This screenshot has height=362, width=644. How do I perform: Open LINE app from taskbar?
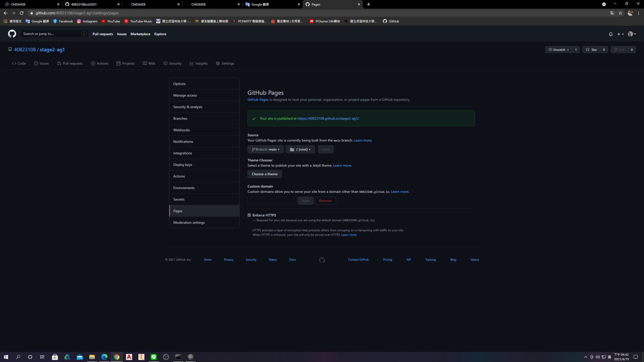click(154, 357)
